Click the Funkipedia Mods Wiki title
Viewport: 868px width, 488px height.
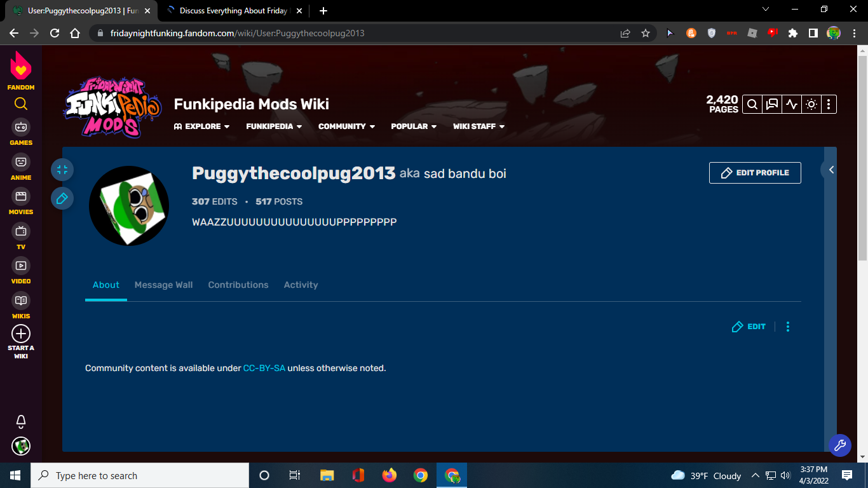click(252, 104)
